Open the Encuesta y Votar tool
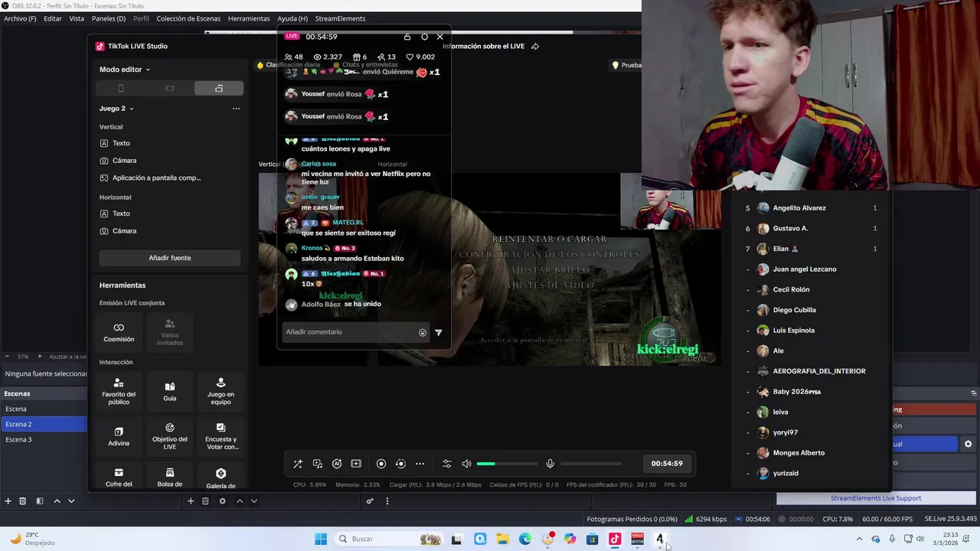The height and width of the screenshot is (551, 980). [220, 435]
